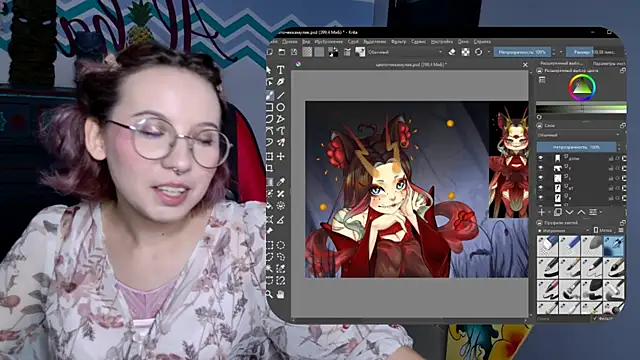Open the Слой menu

353,42
